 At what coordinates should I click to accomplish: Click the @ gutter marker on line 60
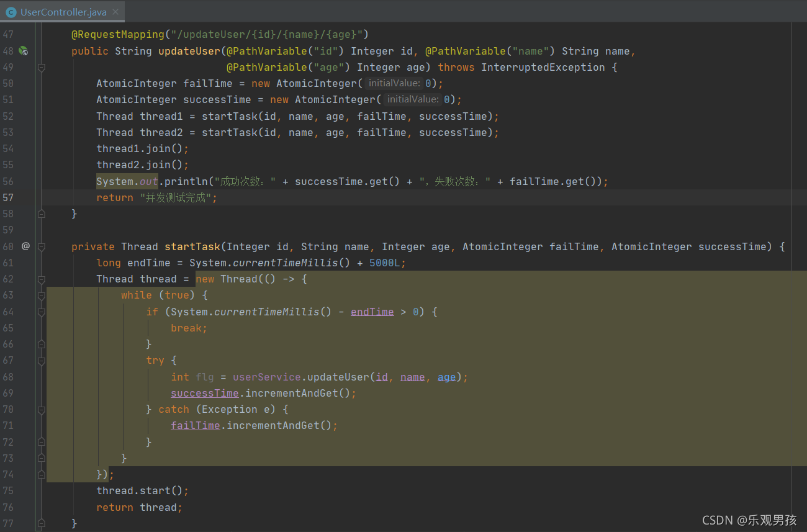click(25, 246)
